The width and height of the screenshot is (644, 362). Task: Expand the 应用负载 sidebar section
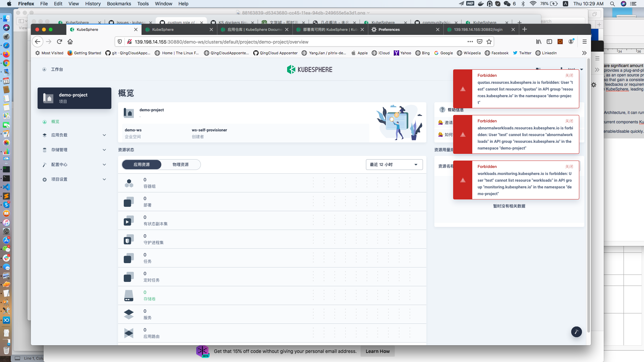pyautogui.click(x=74, y=135)
